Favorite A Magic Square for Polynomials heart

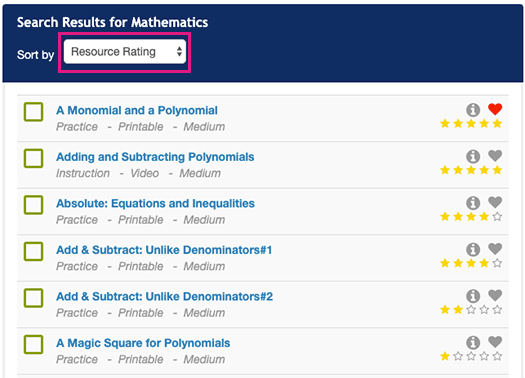495,342
